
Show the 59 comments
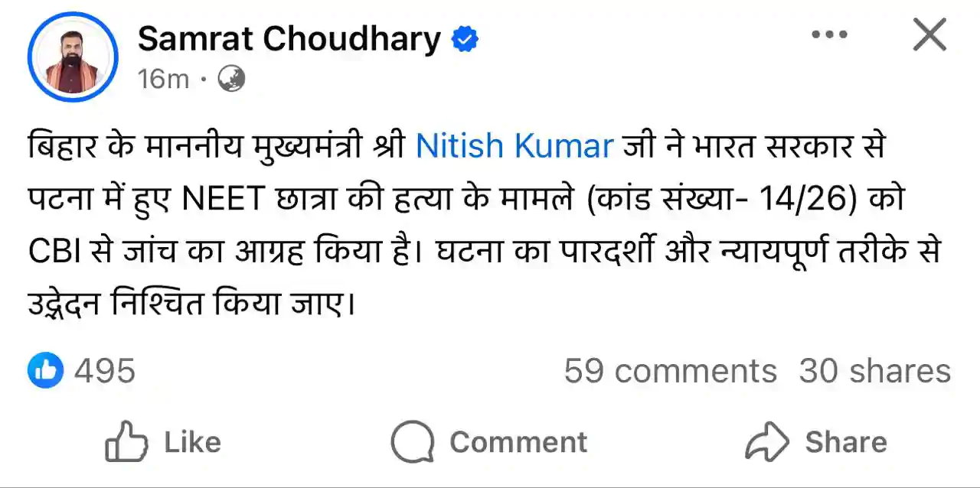pyautogui.click(x=670, y=372)
